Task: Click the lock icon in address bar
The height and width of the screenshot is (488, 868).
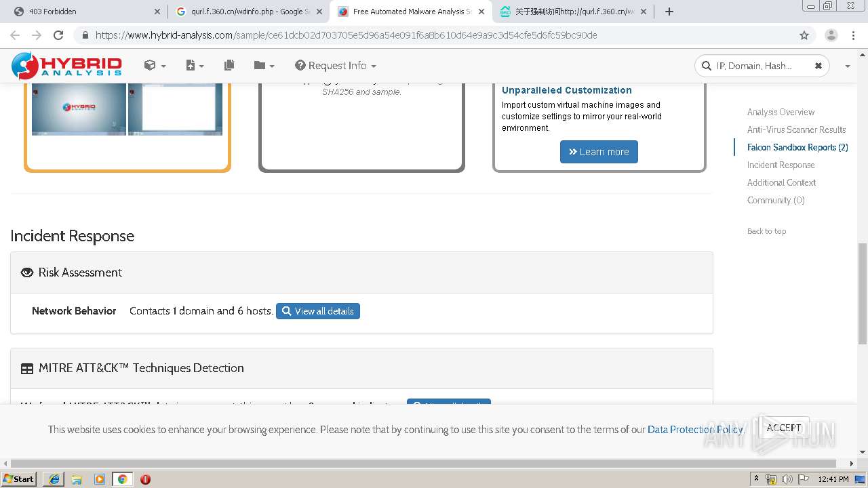Action: (85, 35)
